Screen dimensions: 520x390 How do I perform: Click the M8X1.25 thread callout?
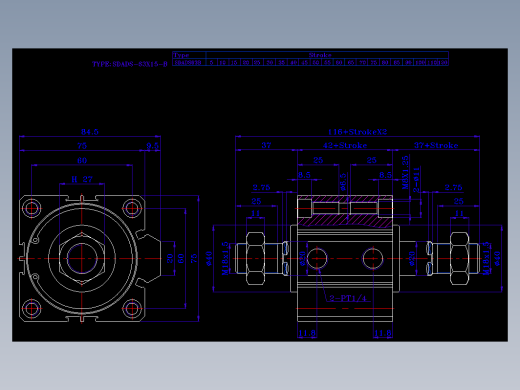[405, 172]
